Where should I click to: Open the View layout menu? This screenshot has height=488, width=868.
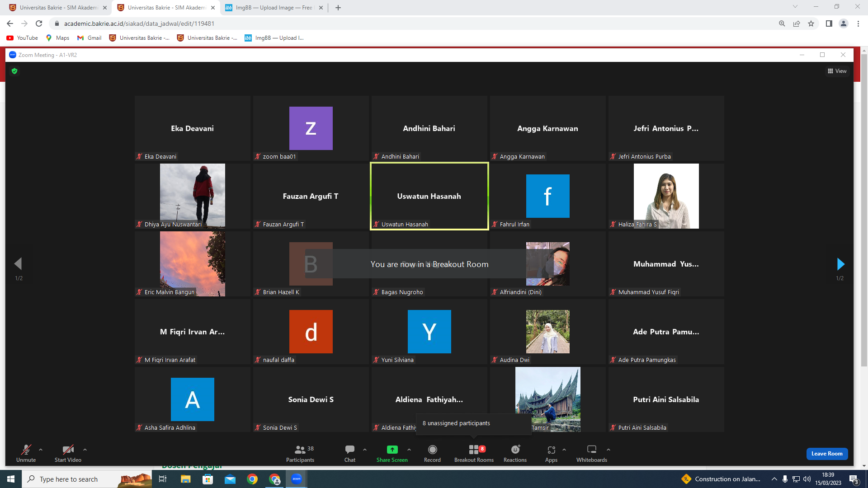[x=837, y=71]
